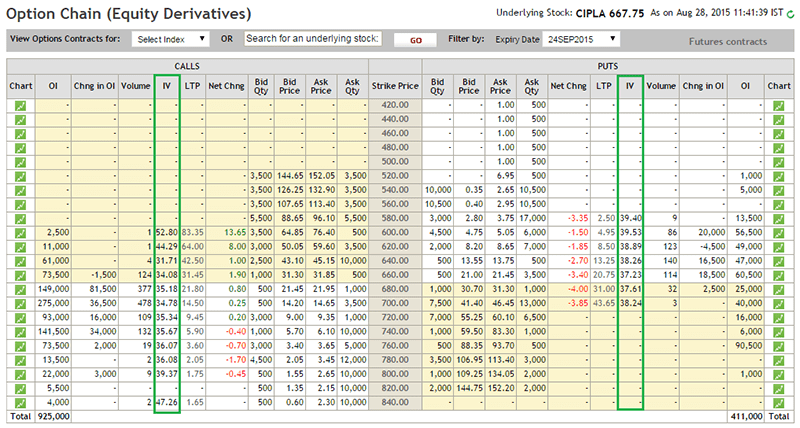Click the 680.00 strike price cell
The height and width of the screenshot is (428, 800).
click(395, 289)
